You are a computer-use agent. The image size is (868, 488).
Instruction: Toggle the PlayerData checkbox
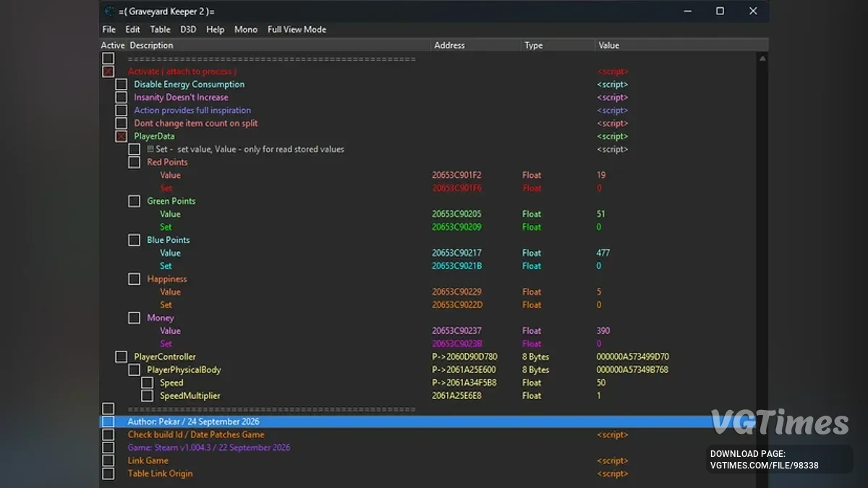(121, 137)
